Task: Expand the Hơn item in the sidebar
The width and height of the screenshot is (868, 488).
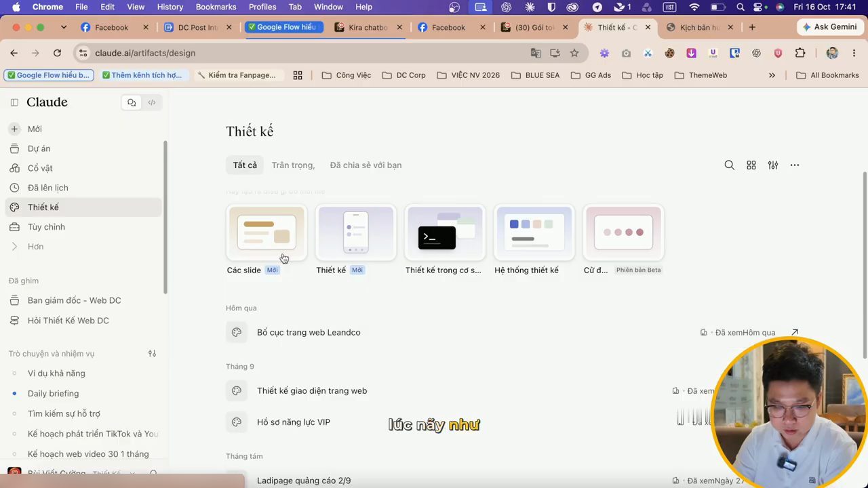Action: (35, 247)
